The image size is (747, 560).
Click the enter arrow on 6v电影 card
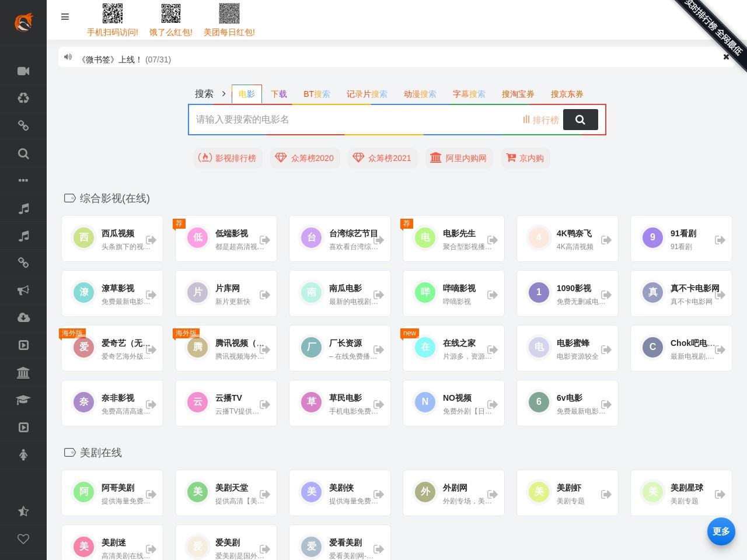click(606, 404)
